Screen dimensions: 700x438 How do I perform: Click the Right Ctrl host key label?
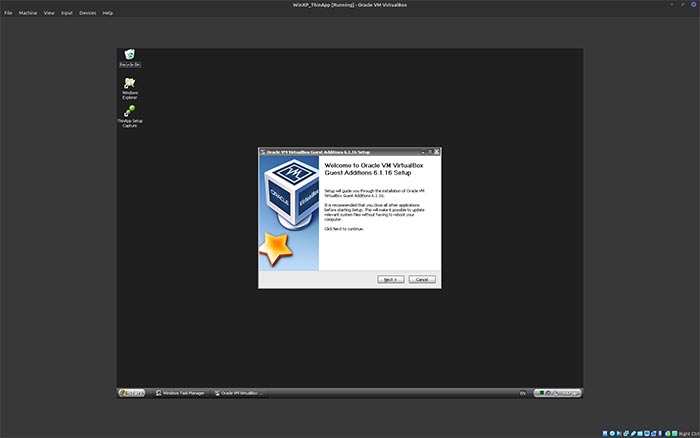689,434
